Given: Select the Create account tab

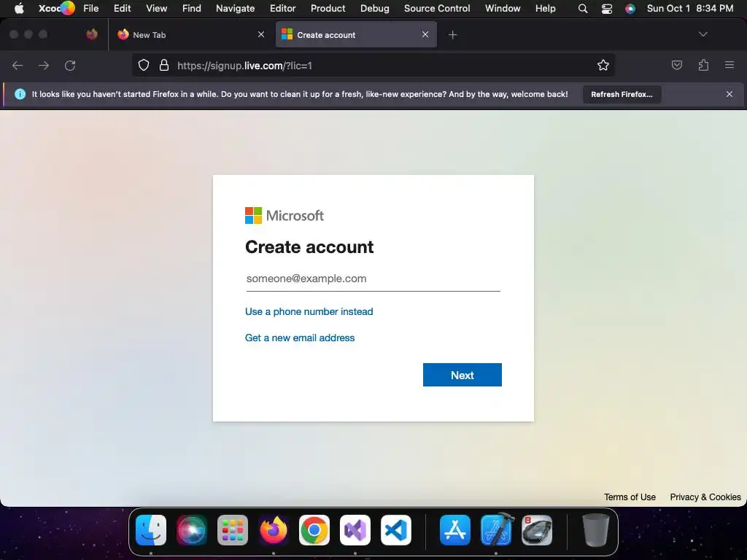Looking at the screenshot, I should point(356,34).
